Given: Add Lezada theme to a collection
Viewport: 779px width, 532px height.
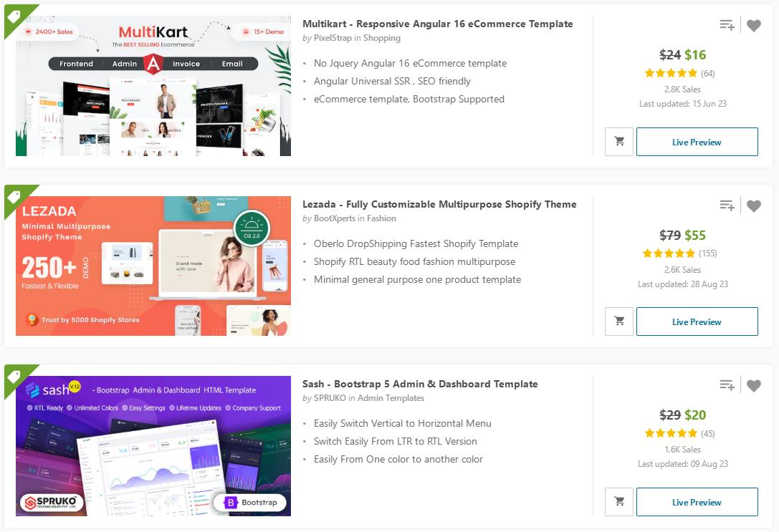Looking at the screenshot, I should click(x=727, y=205).
